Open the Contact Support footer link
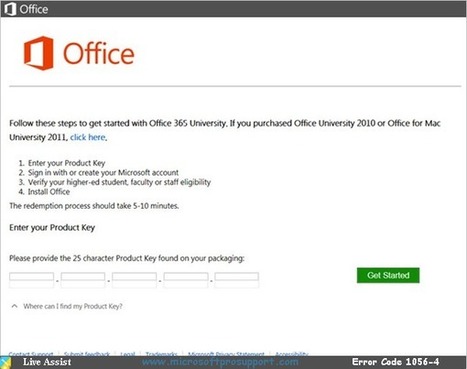Screen dimensions: 467x369 point(31,354)
